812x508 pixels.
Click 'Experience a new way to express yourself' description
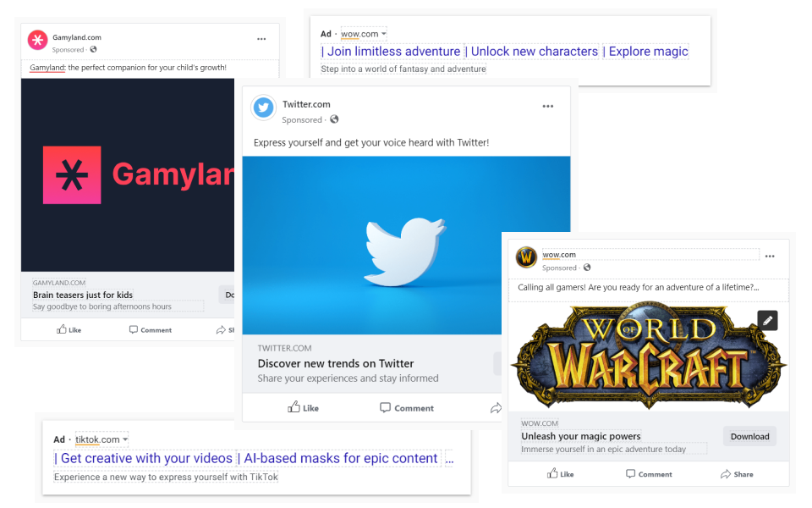[x=166, y=477]
